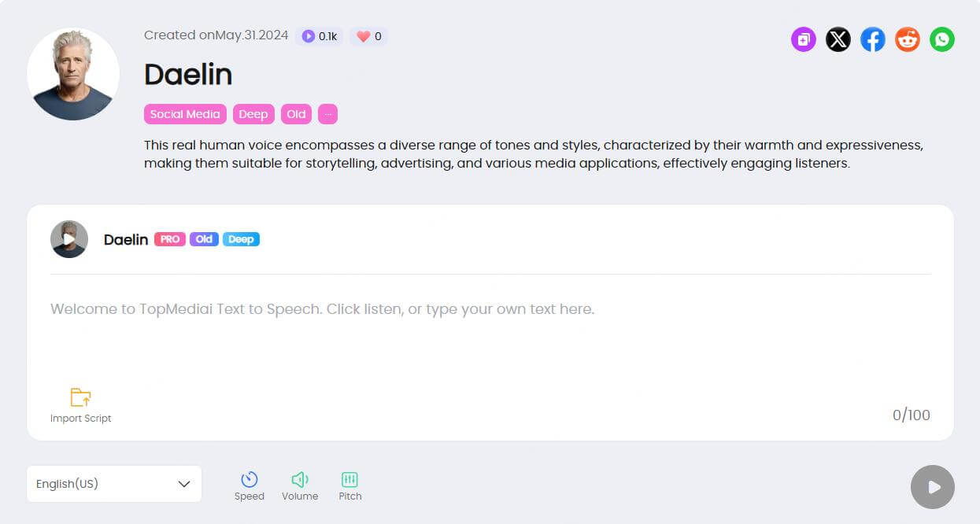
Task: Open the Speed setting
Action: click(x=249, y=479)
